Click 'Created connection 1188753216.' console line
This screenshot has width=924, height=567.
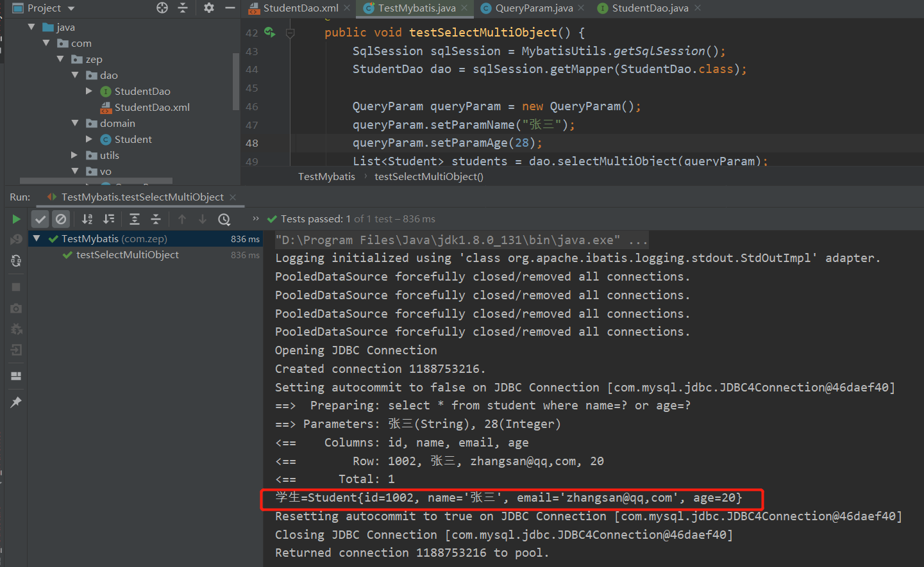coord(380,369)
